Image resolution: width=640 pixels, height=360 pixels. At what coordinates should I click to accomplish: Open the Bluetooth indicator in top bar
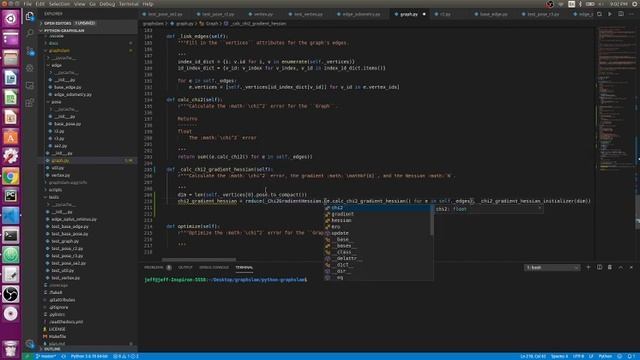point(580,4)
